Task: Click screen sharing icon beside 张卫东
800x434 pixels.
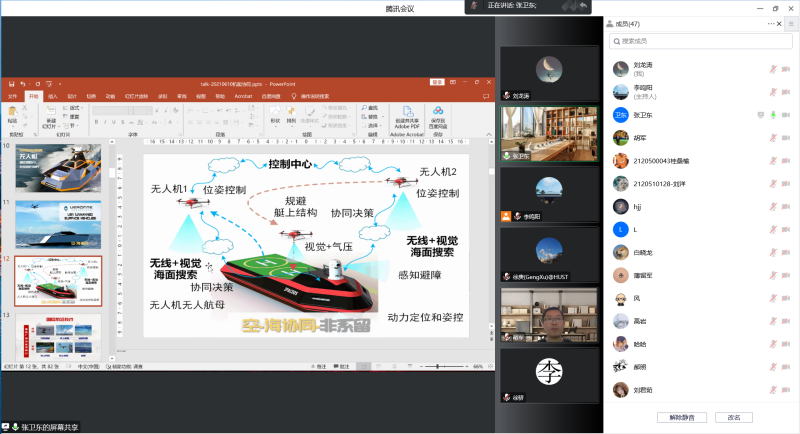Action: pos(760,114)
